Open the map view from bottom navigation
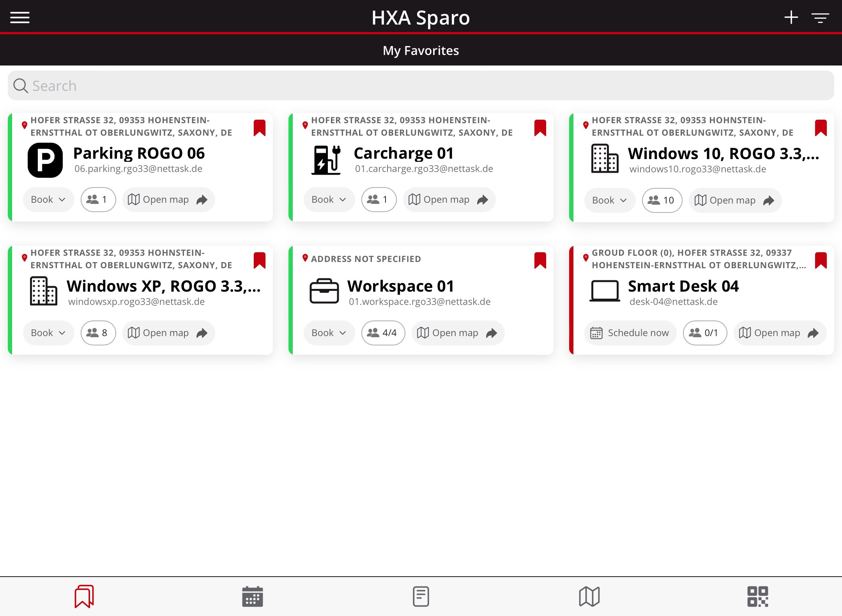 coord(589,596)
